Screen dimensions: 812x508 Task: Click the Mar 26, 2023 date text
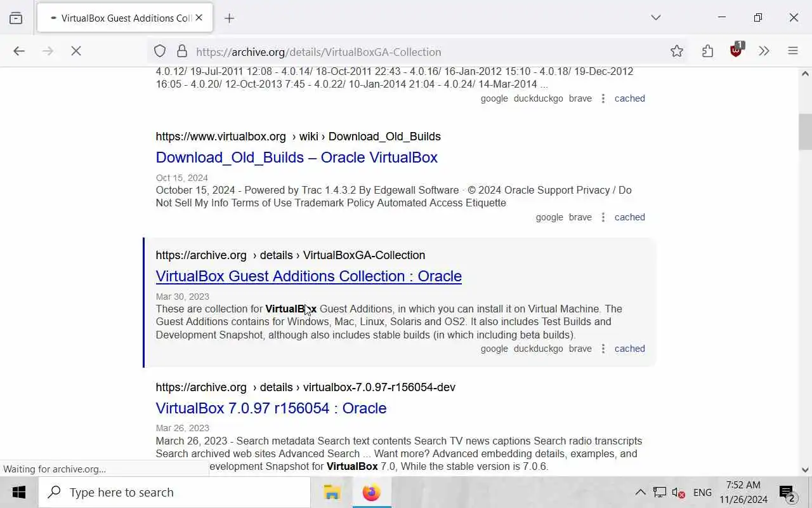[182, 428]
